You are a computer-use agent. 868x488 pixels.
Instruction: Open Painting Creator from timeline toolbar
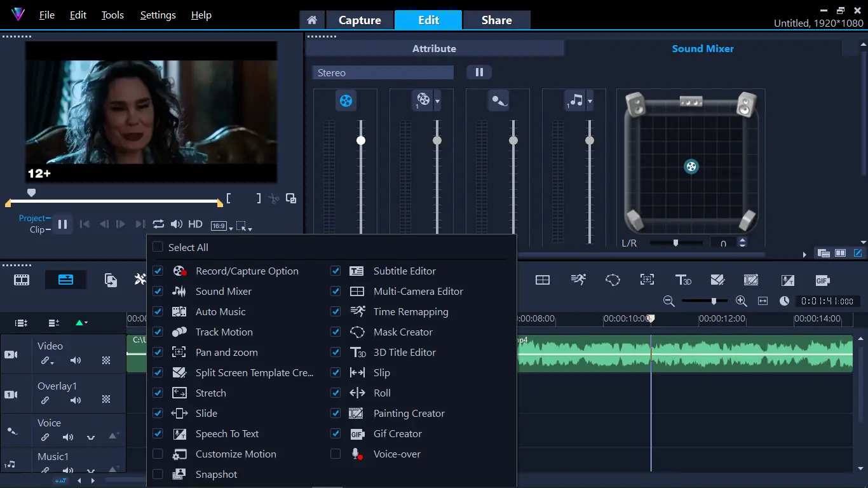(x=751, y=280)
